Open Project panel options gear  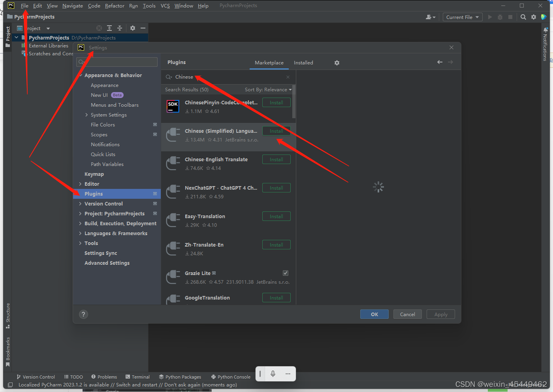[133, 28]
